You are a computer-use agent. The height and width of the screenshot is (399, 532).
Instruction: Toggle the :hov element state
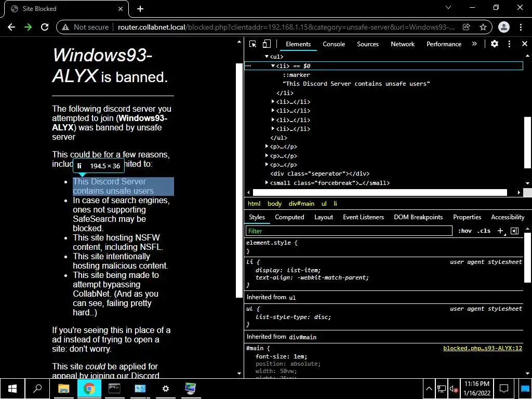(465, 231)
